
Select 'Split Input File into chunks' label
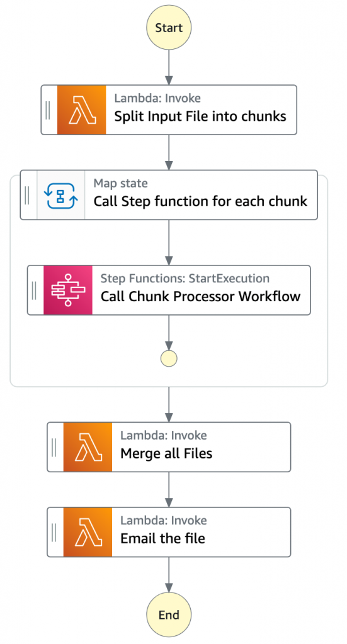(x=200, y=116)
